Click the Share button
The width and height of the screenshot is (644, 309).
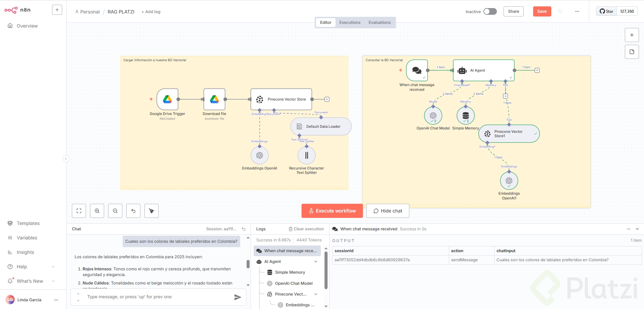pyautogui.click(x=513, y=11)
